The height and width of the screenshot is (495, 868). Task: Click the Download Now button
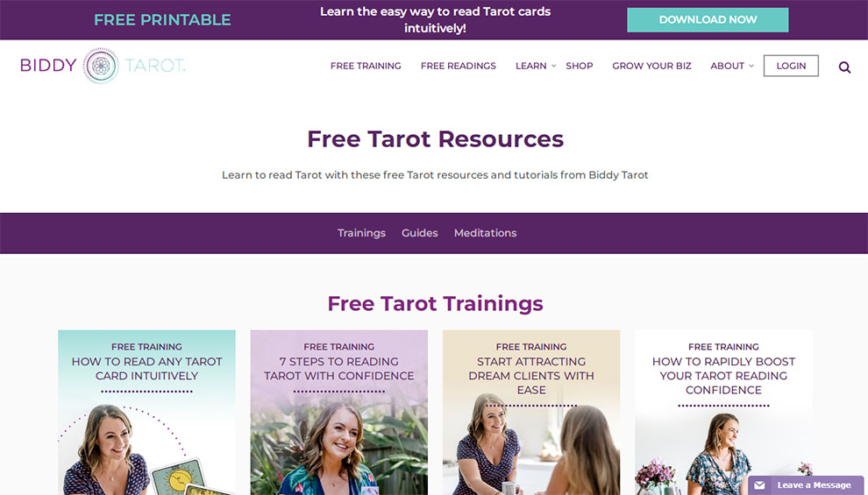pos(708,20)
